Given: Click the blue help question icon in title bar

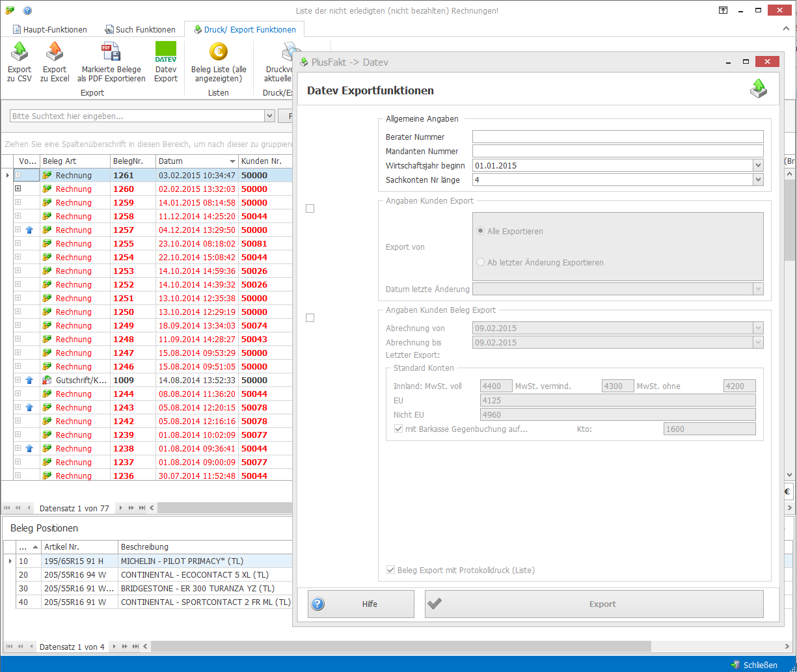Looking at the screenshot, I should point(27,10).
